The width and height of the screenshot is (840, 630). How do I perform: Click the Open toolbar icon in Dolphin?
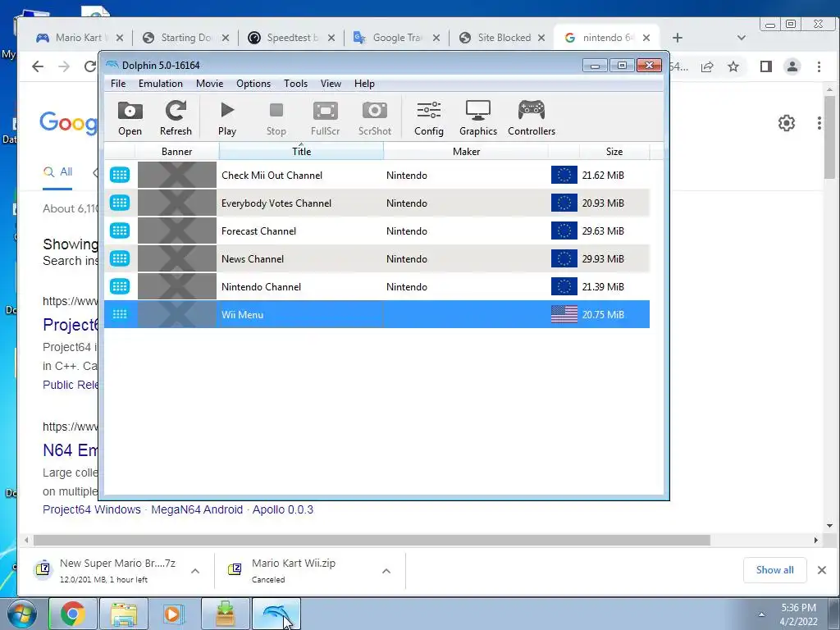click(130, 118)
